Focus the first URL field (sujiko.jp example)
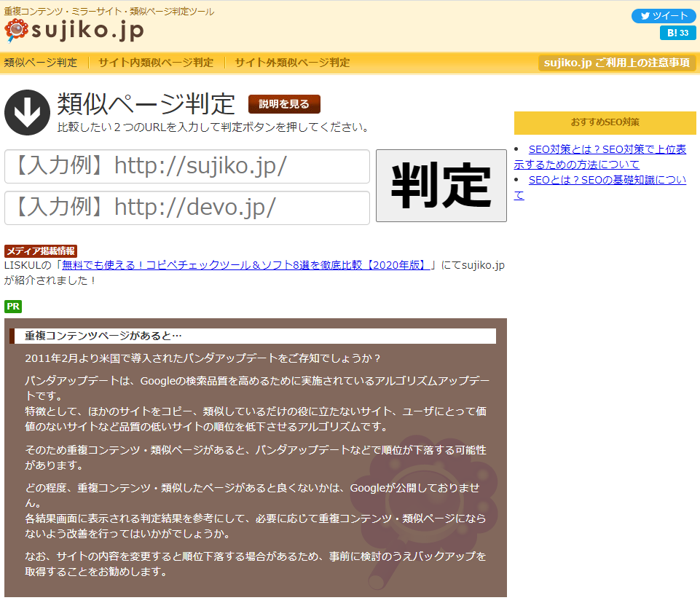700x603 pixels. (187, 167)
